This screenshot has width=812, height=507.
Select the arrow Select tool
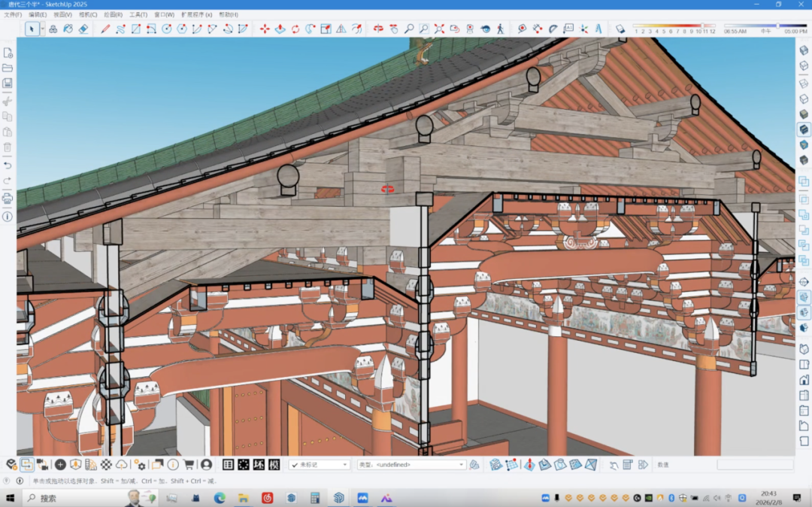[x=32, y=29]
